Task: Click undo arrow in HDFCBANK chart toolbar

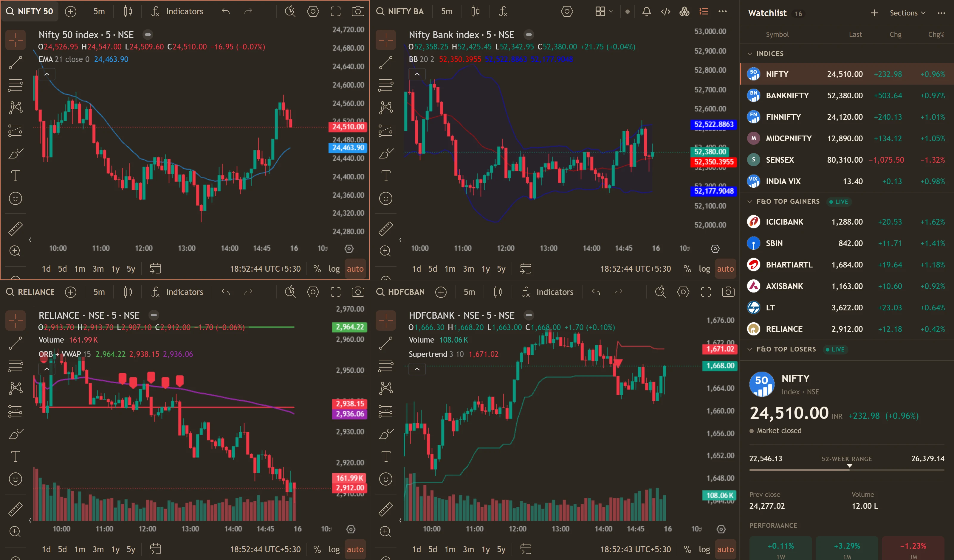Action: pos(596,292)
